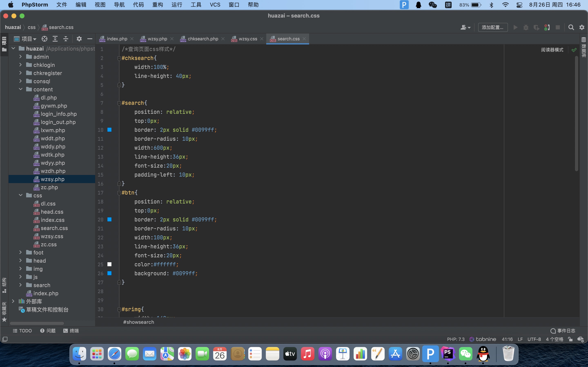This screenshot has width=588, height=367.
Task: Open project panel settings gear
Action: click(x=79, y=39)
